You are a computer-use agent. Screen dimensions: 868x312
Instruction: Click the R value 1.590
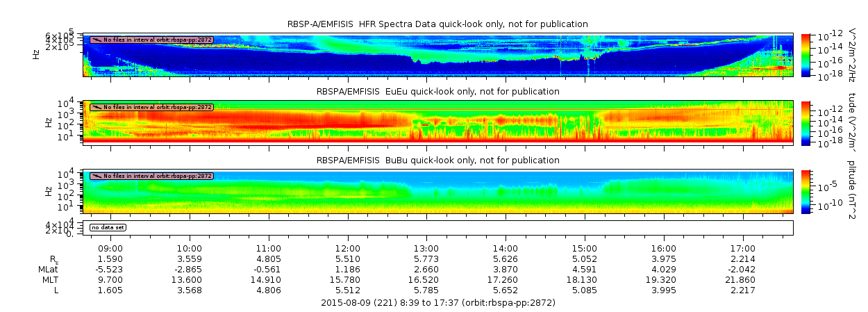click(111, 258)
